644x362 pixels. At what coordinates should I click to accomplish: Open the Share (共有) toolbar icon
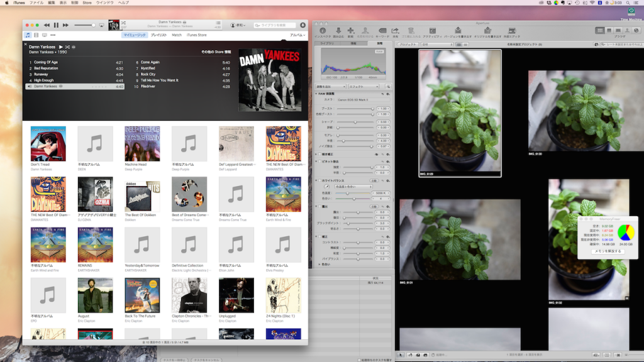tap(395, 31)
